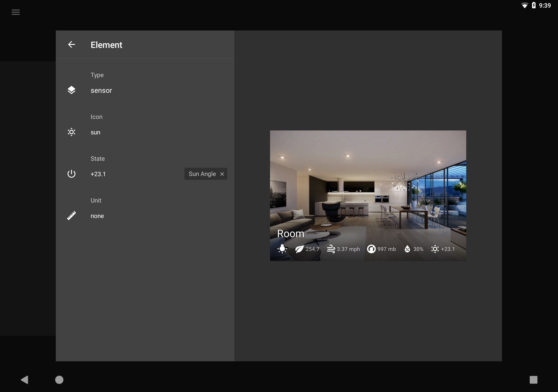Select the leaf icon showing 254.7
Viewport: 558px width, 392px height.
[299, 249]
